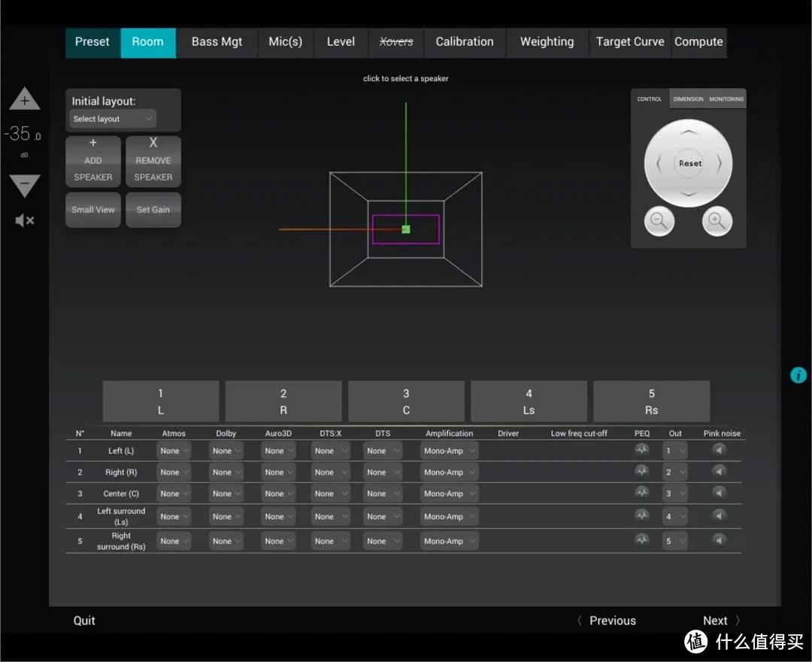The height and width of the screenshot is (662, 812).
Task: Select speaker tile 4 Ls
Action: pyautogui.click(x=529, y=402)
